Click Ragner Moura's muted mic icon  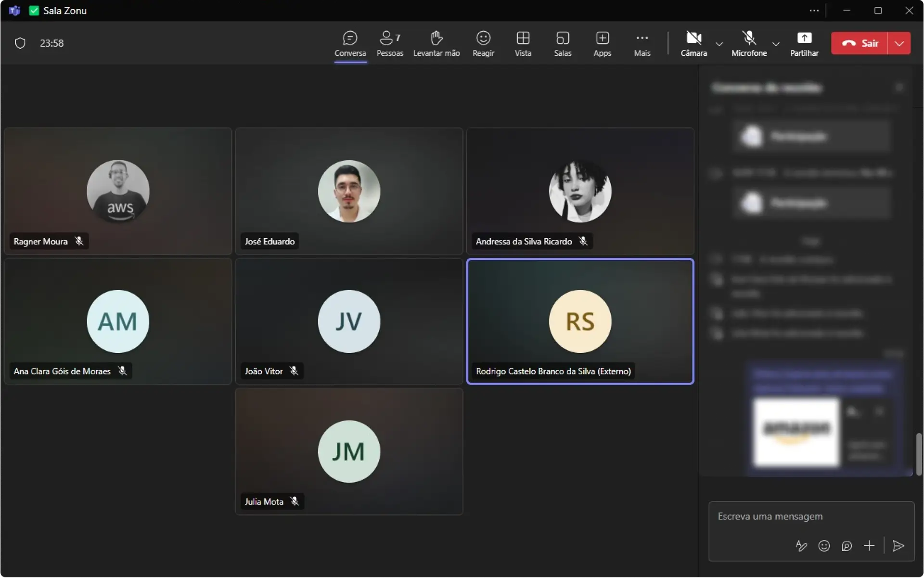[x=79, y=241]
